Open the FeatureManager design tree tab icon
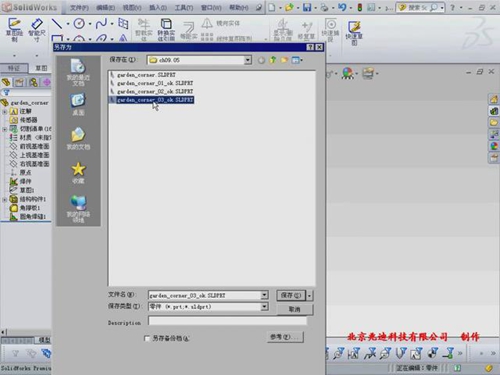The height and width of the screenshot is (375, 500). click(6, 82)
